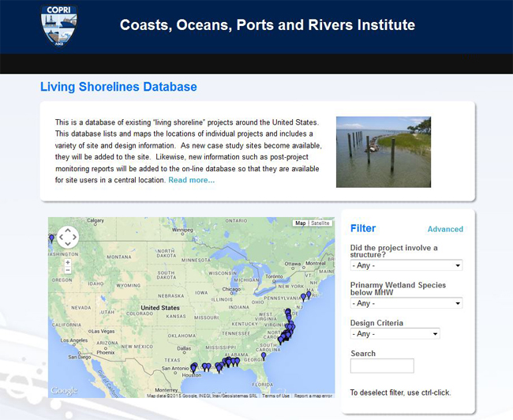
Task: Click the map zoom out minus button
Action: point(68,270)
